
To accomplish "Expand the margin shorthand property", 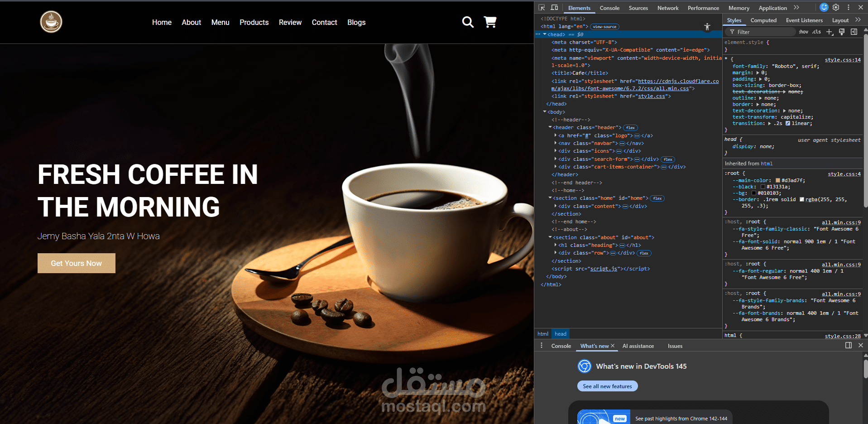I will (x=758, y=72).
